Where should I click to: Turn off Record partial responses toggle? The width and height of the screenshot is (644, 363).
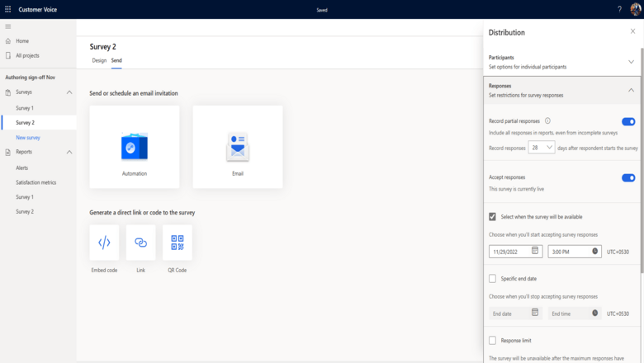628,121
